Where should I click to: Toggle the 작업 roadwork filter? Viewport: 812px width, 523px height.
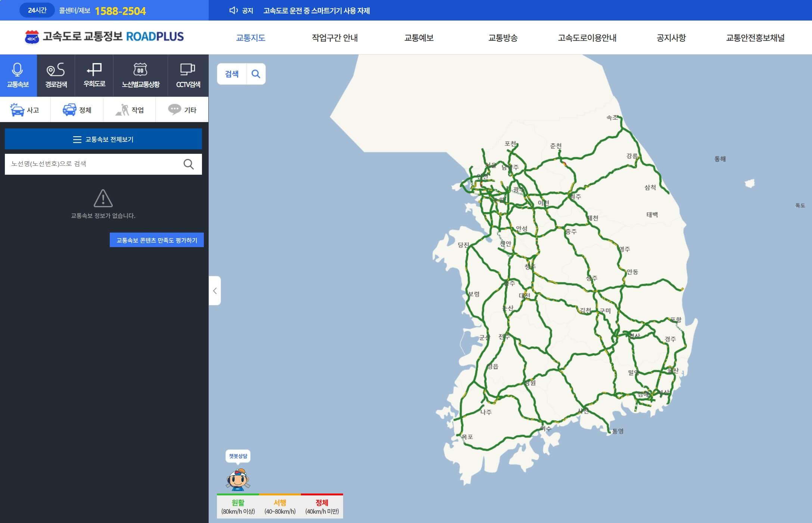point(129,110)
